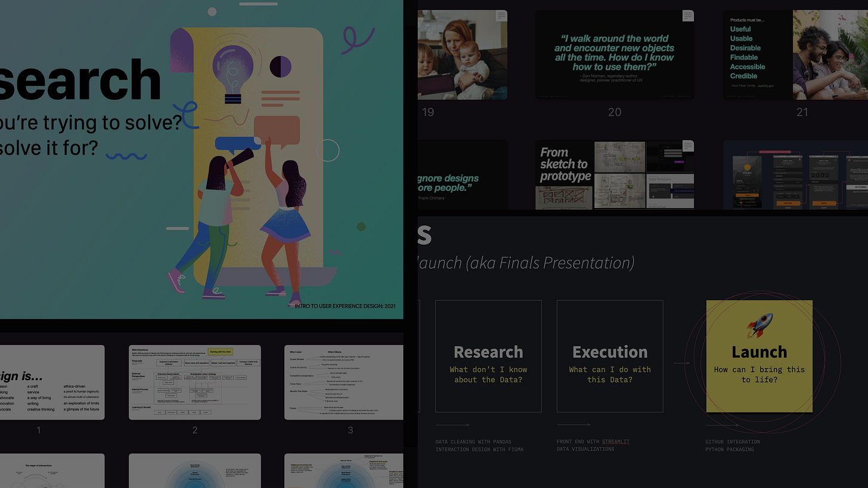Select slide 19 thumbnail with mother and baby
This screenshot has height=488, width=868.
463,54
